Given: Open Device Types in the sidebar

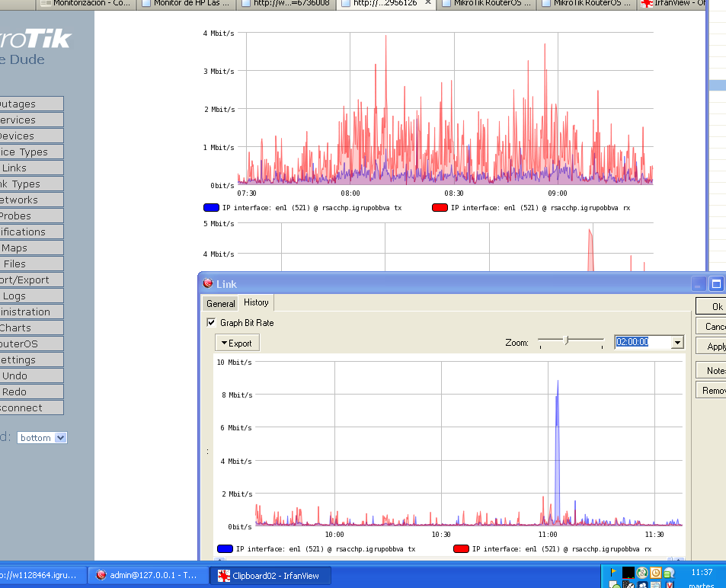Looking at the screenshot, I should coord(31,152).
